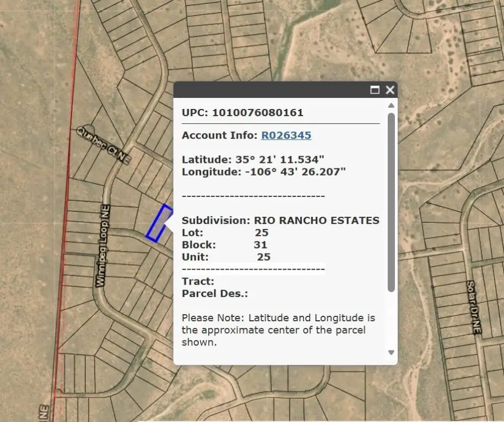Click the popup scrollbar up arrow

tap(391, 106)
